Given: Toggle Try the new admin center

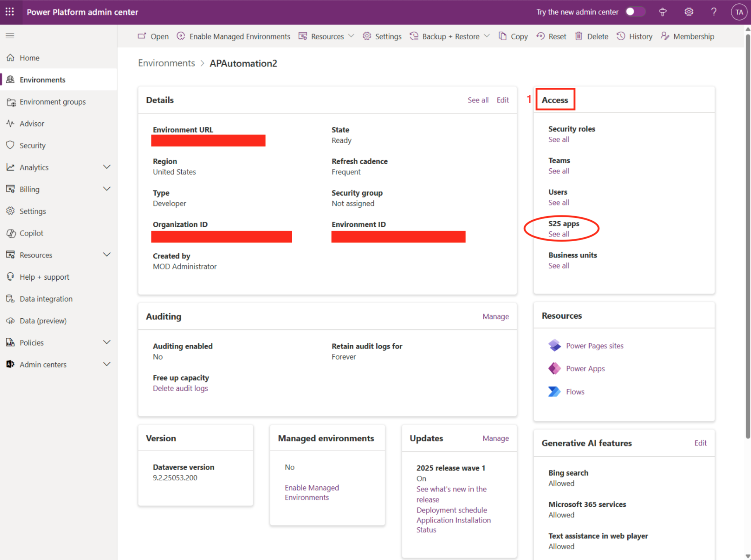Looking at the screenshot, I should [x=635, y=12].
